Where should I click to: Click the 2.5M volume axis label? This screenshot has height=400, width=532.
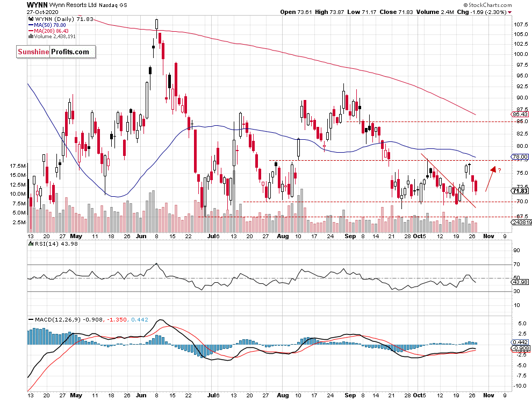coord(19,223)
